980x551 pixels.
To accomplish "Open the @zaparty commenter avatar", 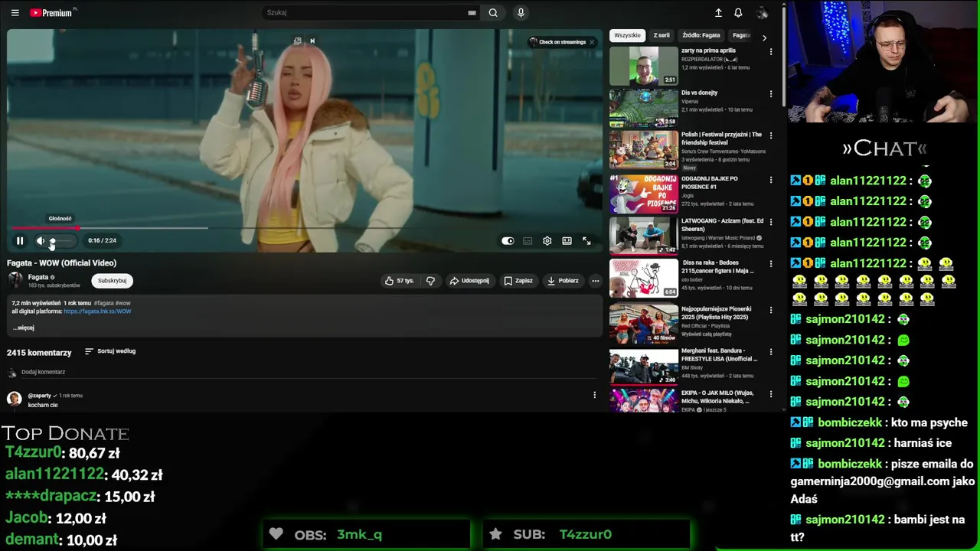I will [15, 398].
